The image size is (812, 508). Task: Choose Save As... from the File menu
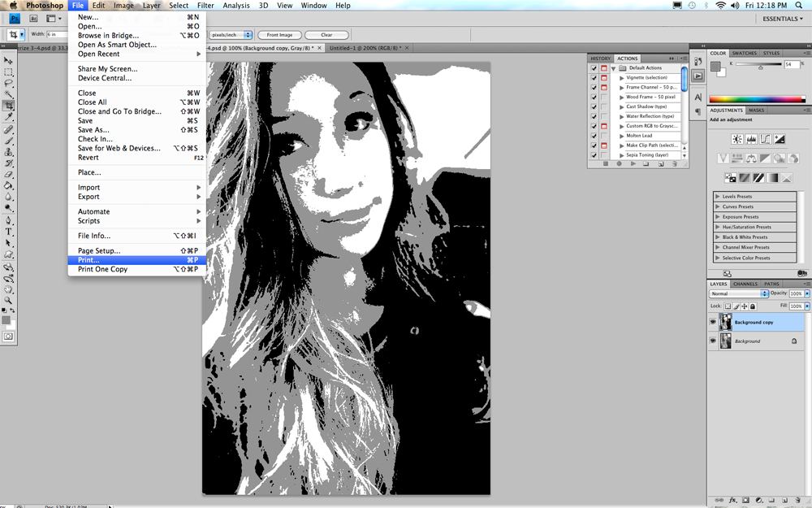coord(136,129)
